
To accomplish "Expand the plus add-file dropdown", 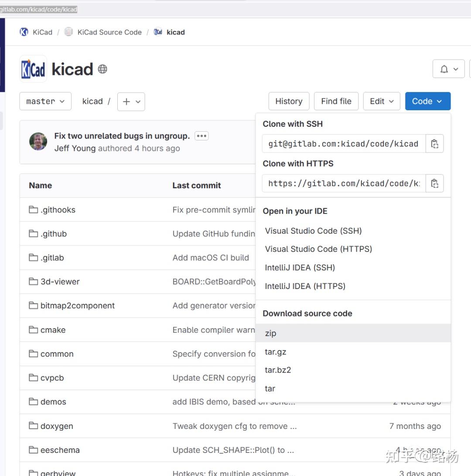I will 131,102.
